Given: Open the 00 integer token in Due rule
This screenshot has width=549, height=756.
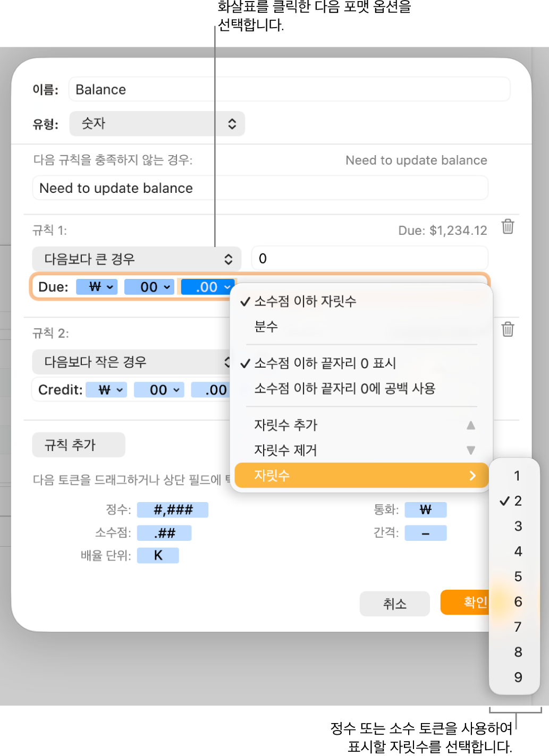Looking at the screenshot, I should (149, 287).
